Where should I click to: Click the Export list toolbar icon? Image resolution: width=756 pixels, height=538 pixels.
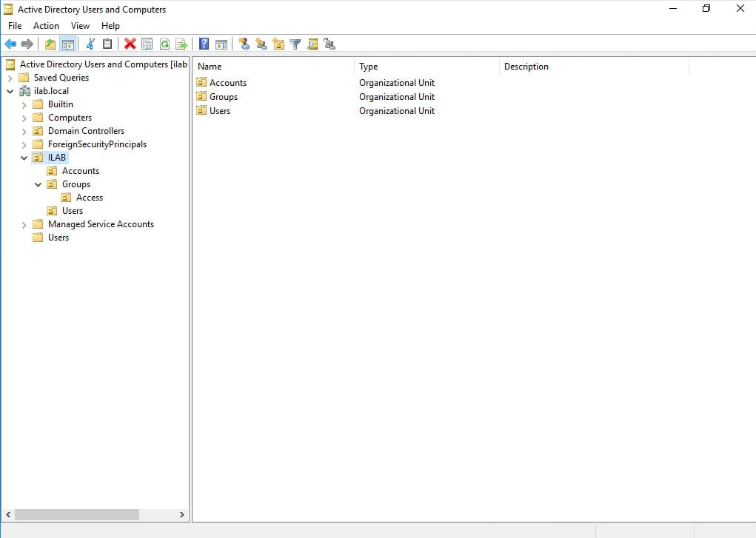click(x=181, y=44)
